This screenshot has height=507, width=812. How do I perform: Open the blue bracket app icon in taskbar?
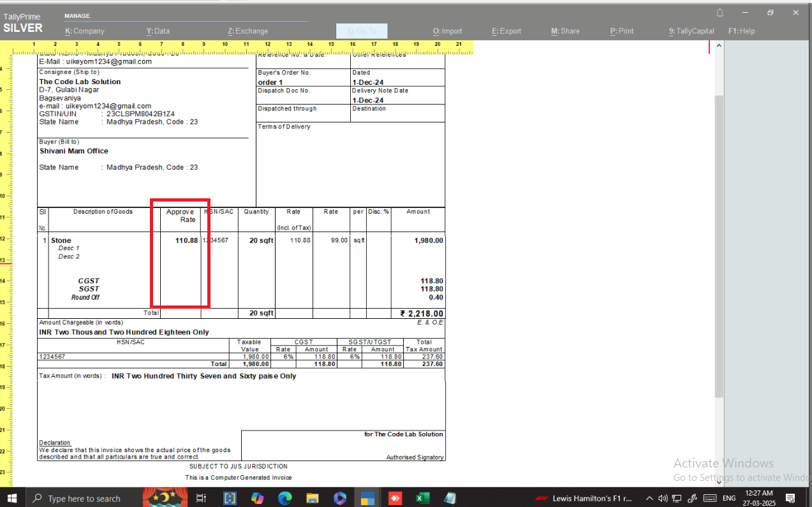tap(230, 498)
